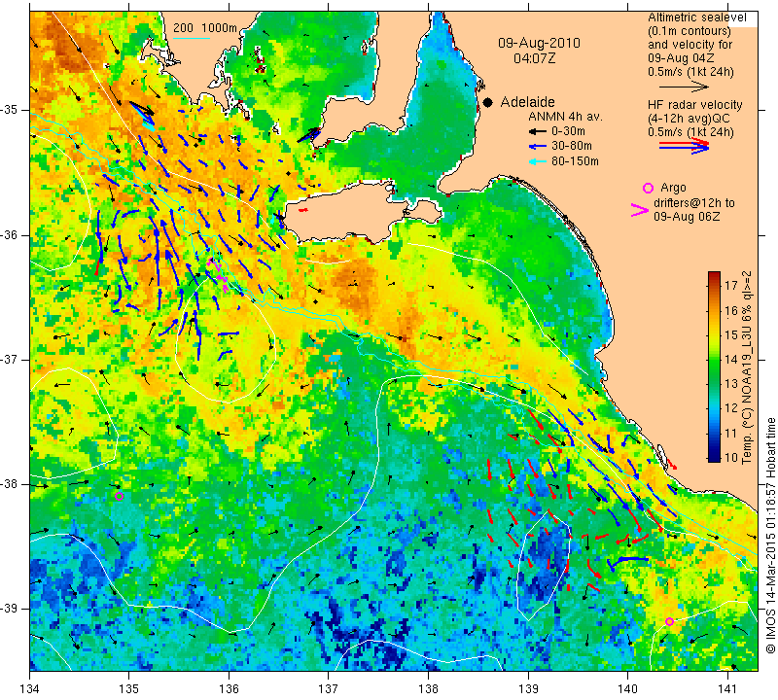Click the cyan 80-150m legend arrow
The width and height of the screenshot is (778, 700).
pos(538,161)
